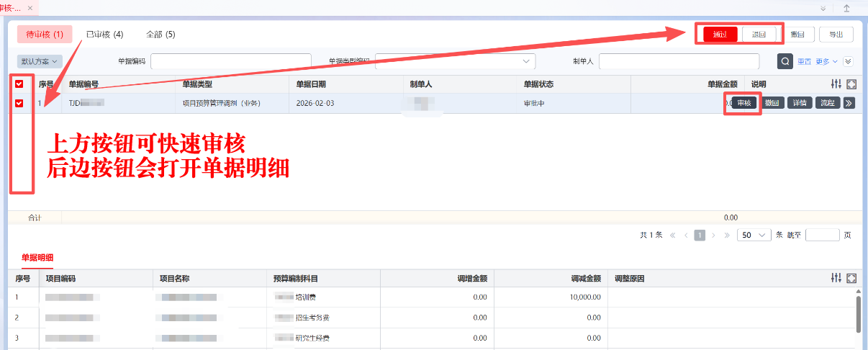868x350 pixels.
Task: Expand the 更多 filter options
Action: pos(826,61)
